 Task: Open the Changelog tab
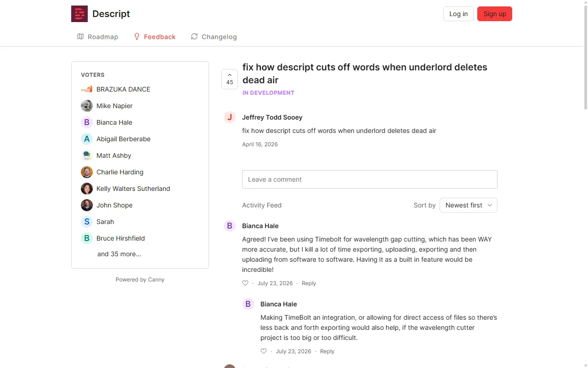pos(214,37)
